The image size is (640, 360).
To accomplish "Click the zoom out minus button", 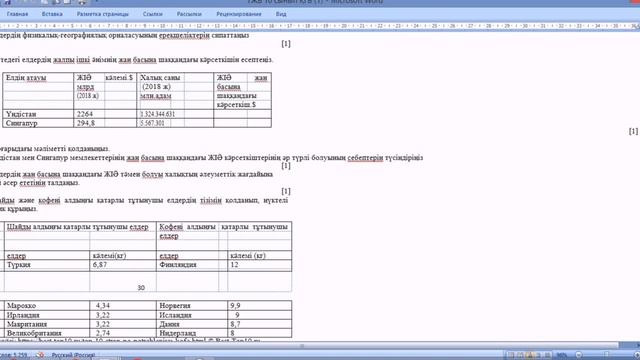I will [x=579, y=355].
